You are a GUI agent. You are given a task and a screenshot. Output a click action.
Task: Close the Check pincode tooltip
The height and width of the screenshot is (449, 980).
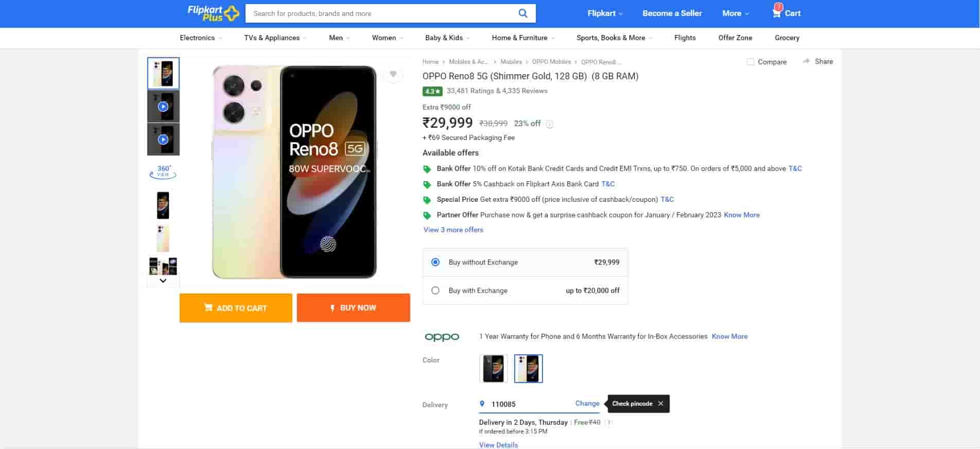click(x=661, y=404)
